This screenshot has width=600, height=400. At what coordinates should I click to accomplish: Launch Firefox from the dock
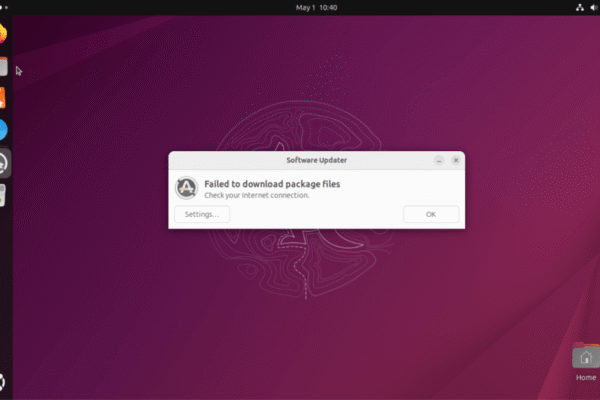[x=3, y=33]
